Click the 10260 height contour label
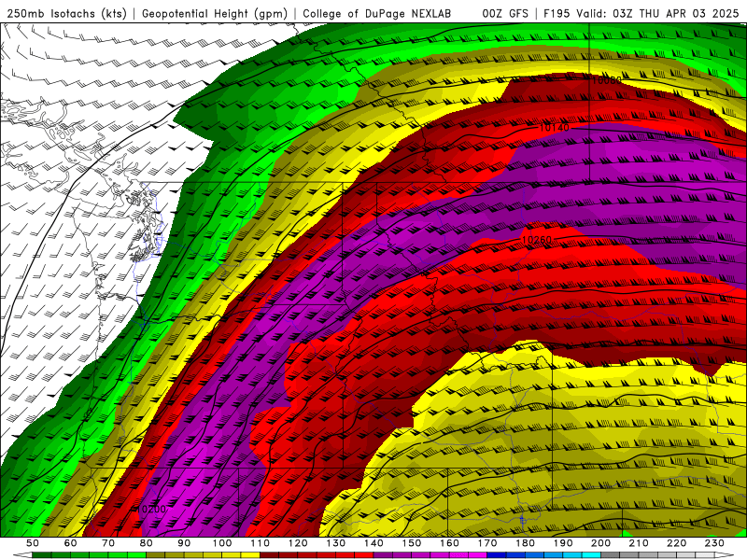This screenshot has height=560, width=747. click(x=536, y=240)
